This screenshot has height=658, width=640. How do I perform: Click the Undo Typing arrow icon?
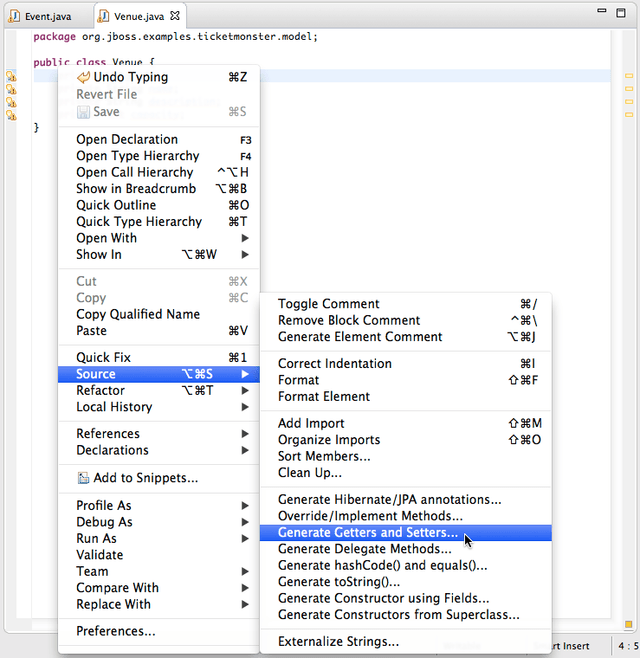(x=83, y=77)
